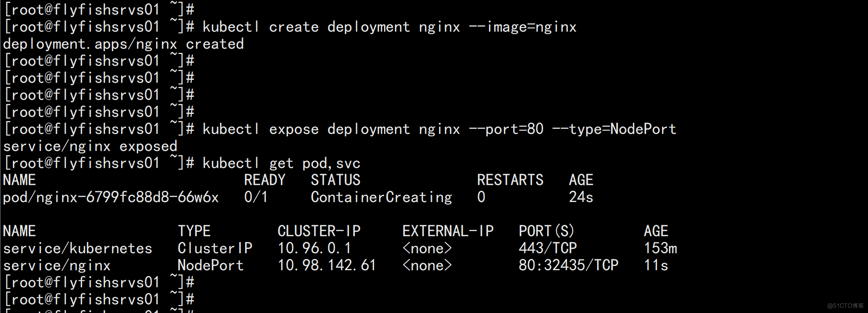Screen dimensions: 868x313
Task: Click the pod name 'pod/nginx-6799fc88d8-66w6x'
Action: (111, 197)
